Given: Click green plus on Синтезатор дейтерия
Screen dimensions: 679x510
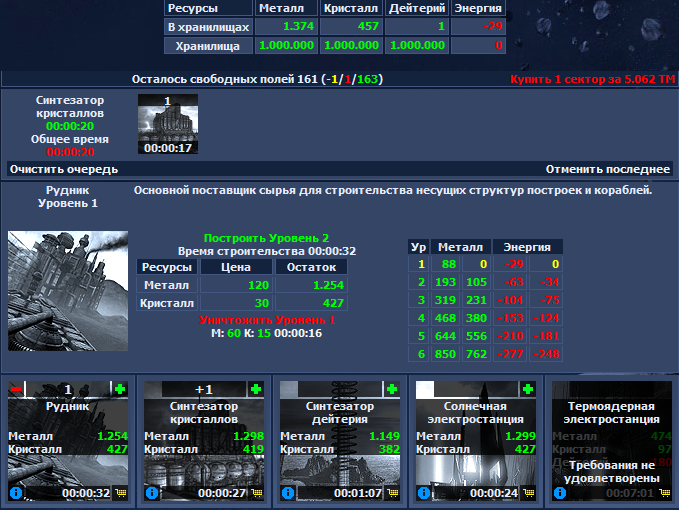Looking at the screenshot, I should pos(392,389).
